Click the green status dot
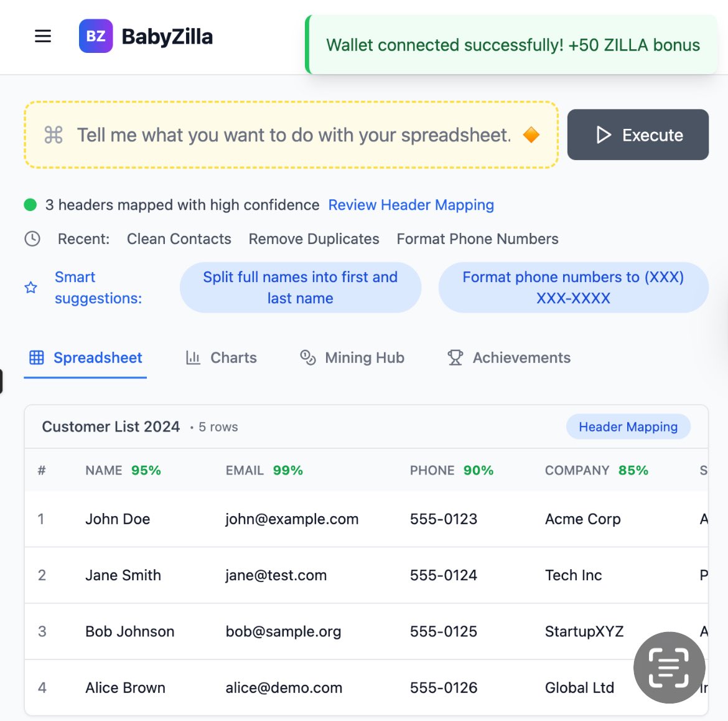Image resolution: width=728 pixels, height=721 pixels. coord(30,205)
